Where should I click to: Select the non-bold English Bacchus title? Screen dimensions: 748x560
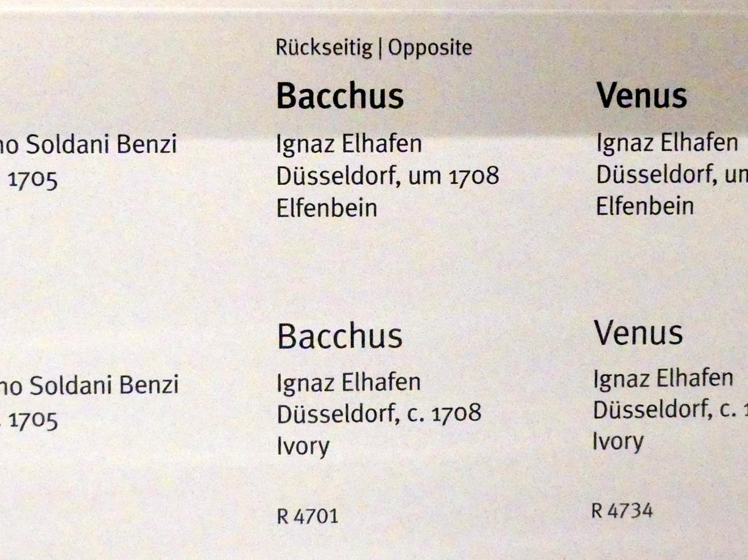coord(339,337)
